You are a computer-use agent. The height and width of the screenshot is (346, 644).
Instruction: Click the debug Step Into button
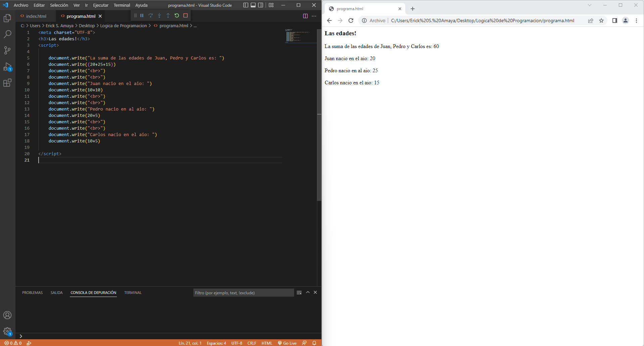pyautogui.click(x=159, y=15)
